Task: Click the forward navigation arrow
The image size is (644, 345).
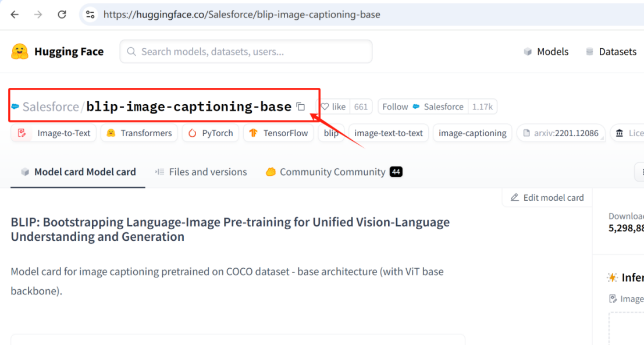Action: pos(38,15)
